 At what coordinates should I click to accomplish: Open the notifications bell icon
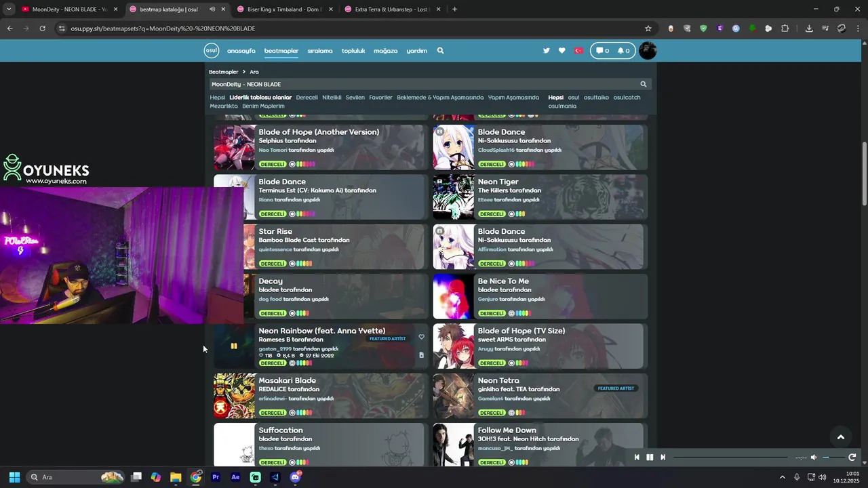623,51
